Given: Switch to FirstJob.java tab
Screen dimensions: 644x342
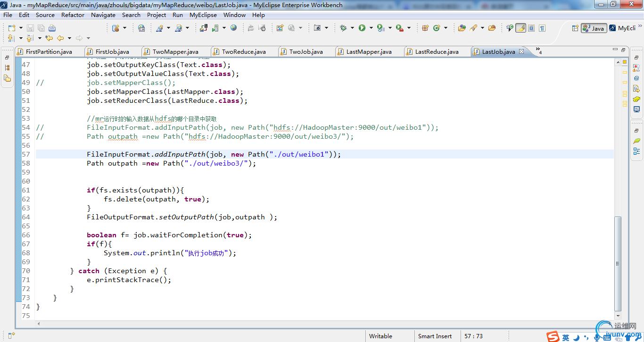Looking at the screenshot, I should pyautogui.click(x=112, y=52).
